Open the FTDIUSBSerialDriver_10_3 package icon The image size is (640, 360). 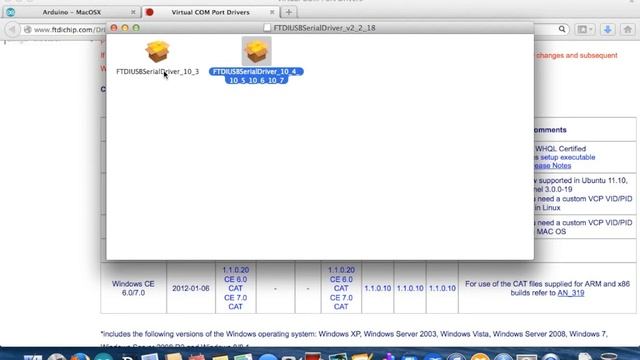(x=157, y=51)
